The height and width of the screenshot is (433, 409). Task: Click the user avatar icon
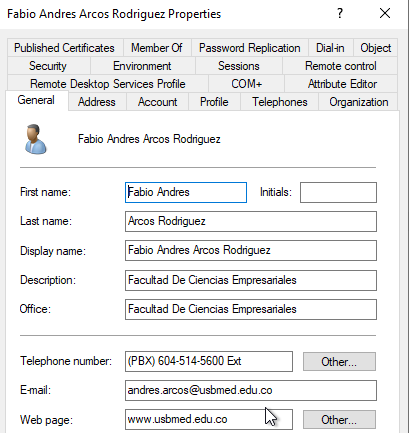tap(35, 139)
